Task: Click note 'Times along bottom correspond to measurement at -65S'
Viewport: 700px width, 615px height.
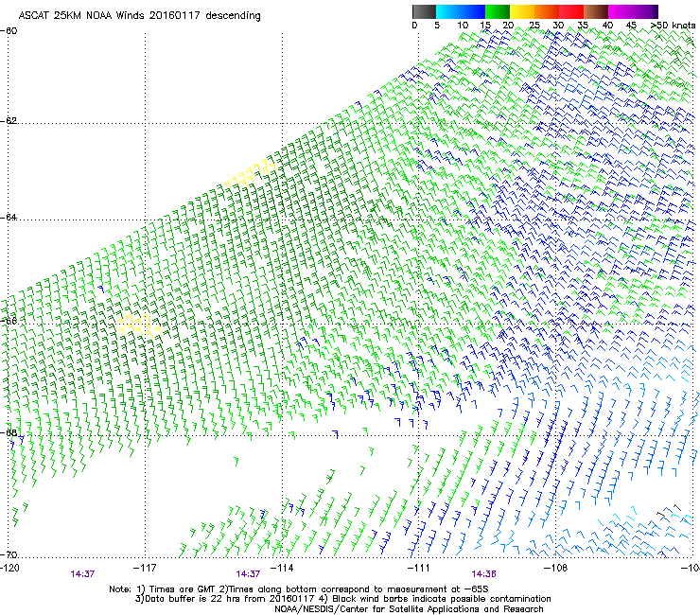Action: pyautogui.click(x=359, y=589)
